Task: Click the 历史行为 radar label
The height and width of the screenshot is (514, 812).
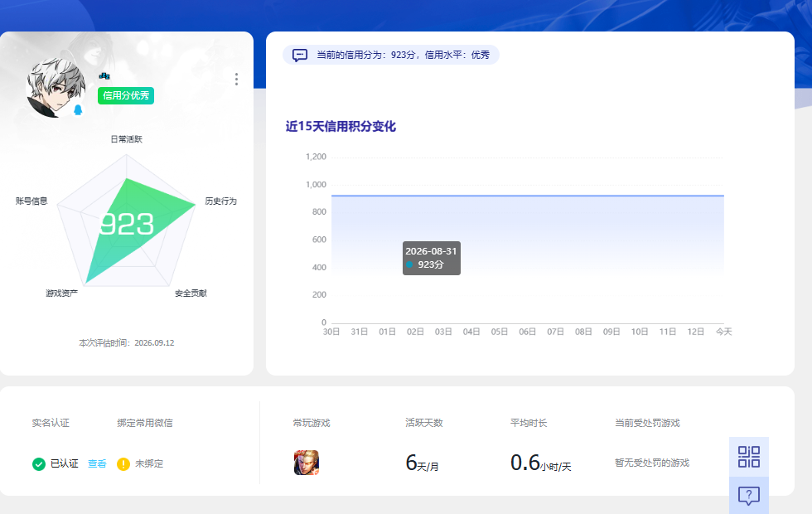Action: [x=220, y=201]
